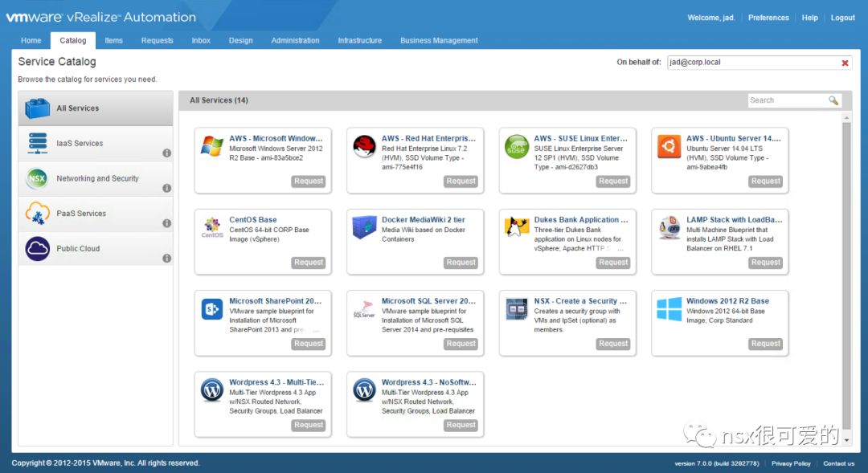
Task: Open Preferences link
Action: 768,18
